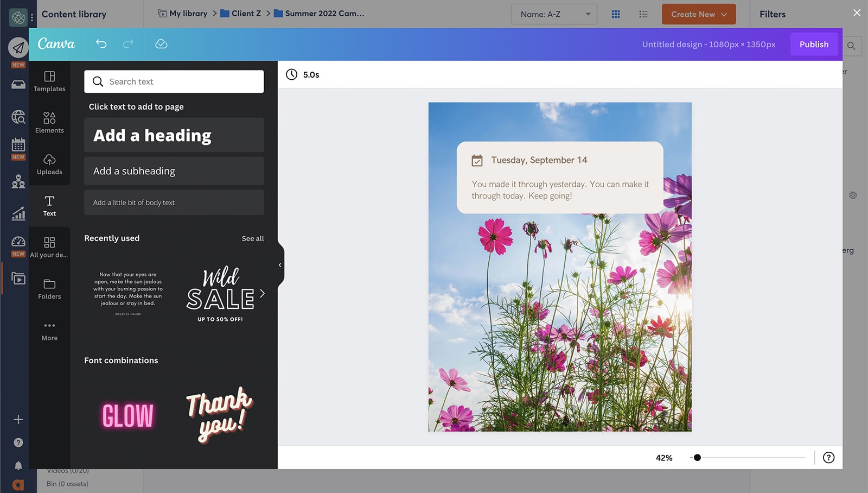Viewport: 868px width, 493px height.
Task: Navigate to Client Z folder breadcrumb
Action: (x=240, y=14)
